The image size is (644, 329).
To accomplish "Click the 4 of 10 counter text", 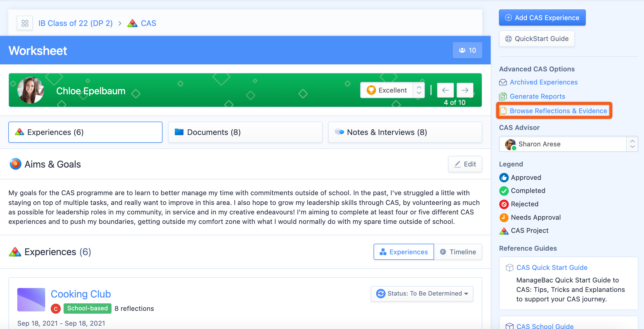I will click(x=454, y=102).
